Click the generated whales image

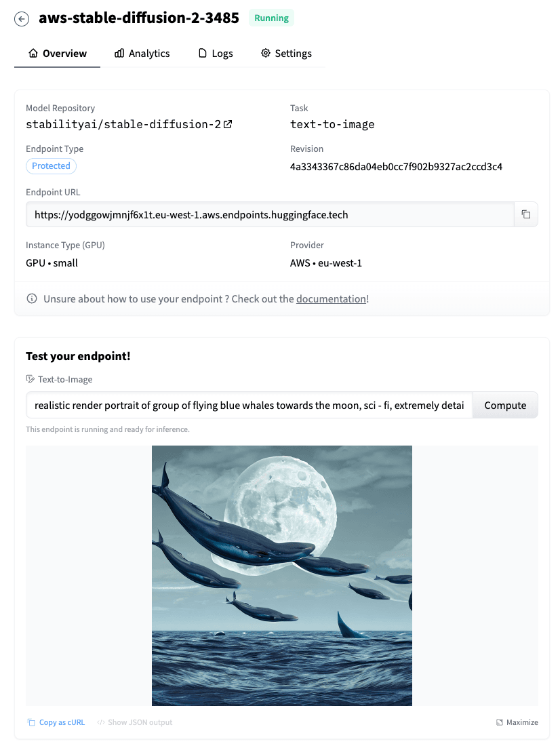281,576
